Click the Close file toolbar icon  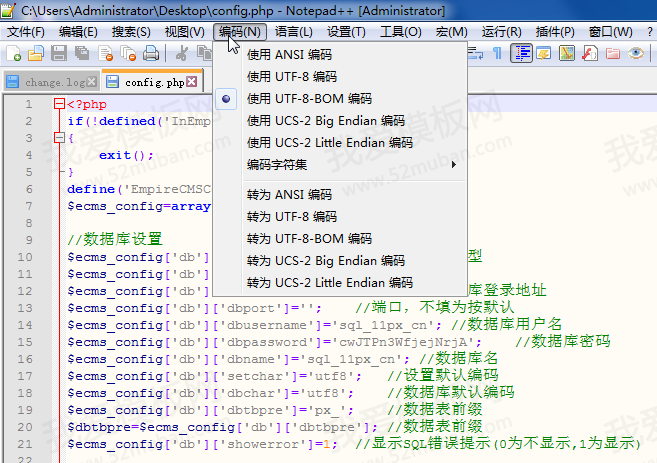pyautogui.click(x=105, y=53)
